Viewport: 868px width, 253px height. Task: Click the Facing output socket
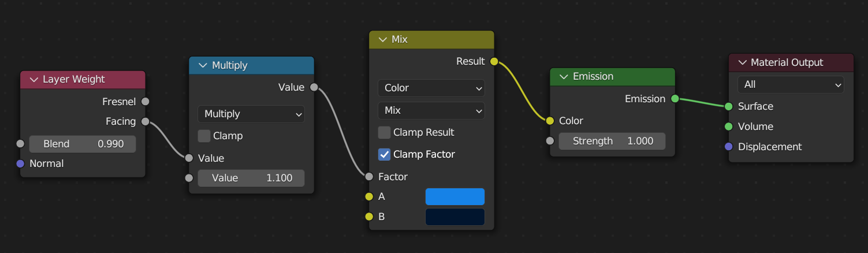[145, 121]
